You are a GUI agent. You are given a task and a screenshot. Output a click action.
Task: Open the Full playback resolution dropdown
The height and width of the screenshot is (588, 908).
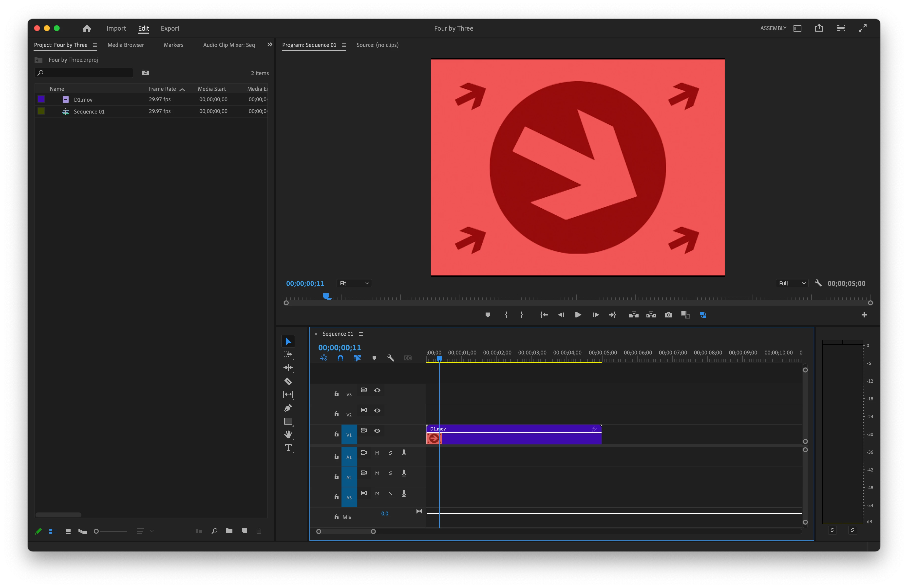click(x=792, y=283)
